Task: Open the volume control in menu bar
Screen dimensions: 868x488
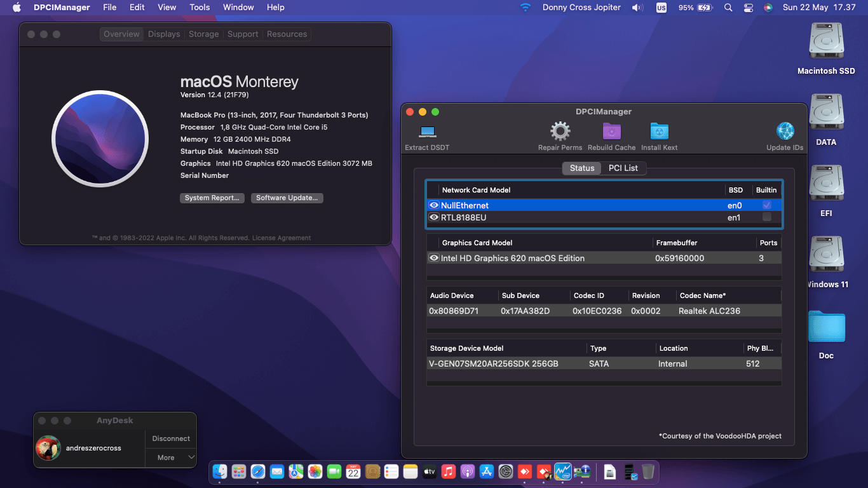Action: tap(637, 8)
